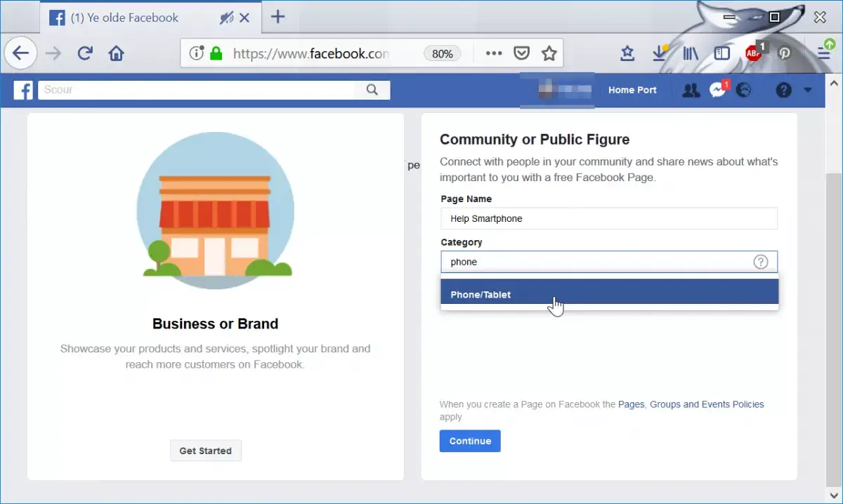The height and width of the screenshot is (504, 843).
Task: Minimize the browser window
Action: [x=730, y=17]
